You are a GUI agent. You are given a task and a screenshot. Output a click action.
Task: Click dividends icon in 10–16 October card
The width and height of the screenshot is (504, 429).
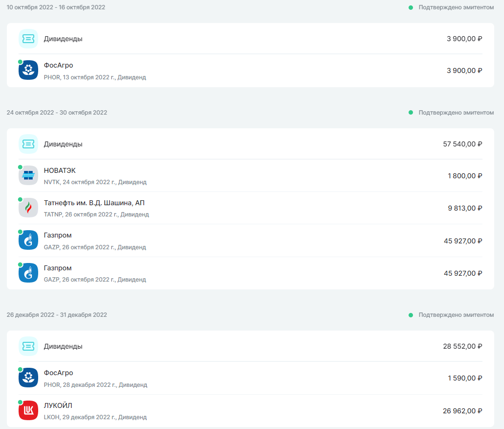pos(28,39)
